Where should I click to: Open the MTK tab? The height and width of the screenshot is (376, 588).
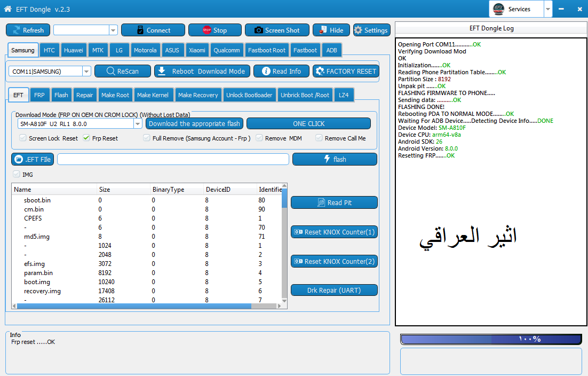[x=98, y=50]
